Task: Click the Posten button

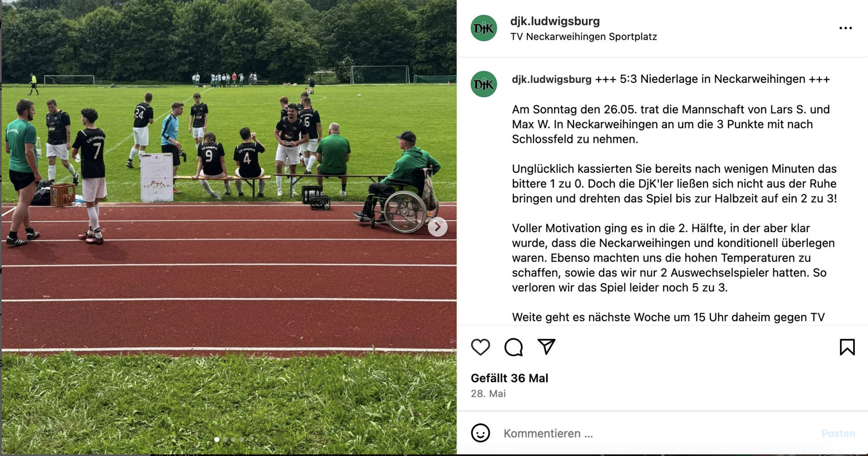Action: (838, 433)
